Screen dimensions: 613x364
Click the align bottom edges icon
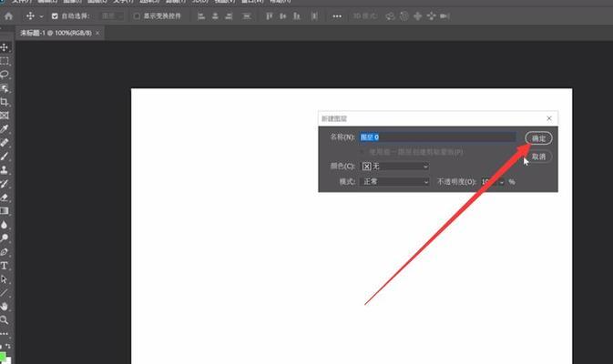coord(297,16)
